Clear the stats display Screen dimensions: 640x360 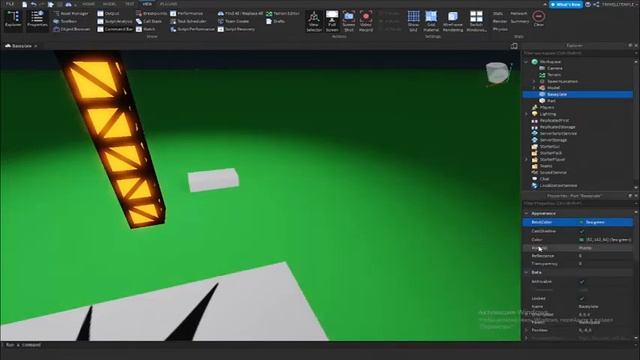click(x=539, y=19)
